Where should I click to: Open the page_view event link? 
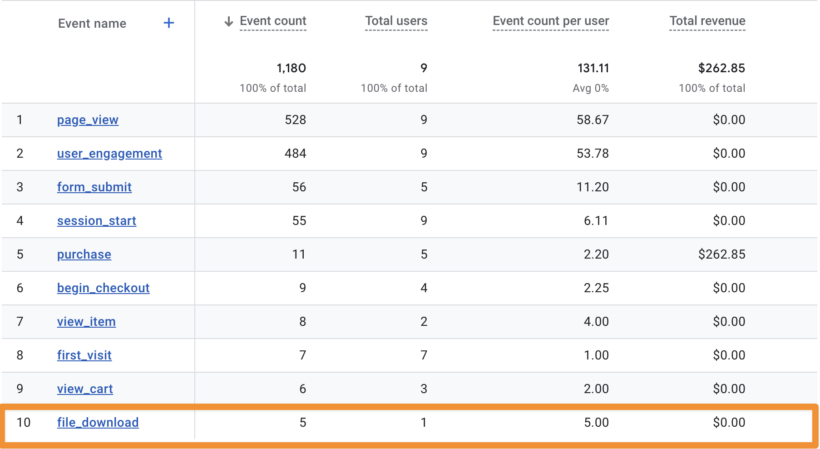[88, 120]
